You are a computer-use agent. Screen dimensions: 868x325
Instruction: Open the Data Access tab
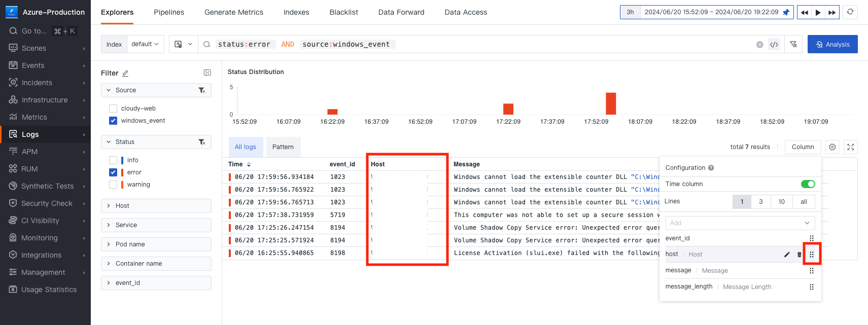tap(466, 12)
